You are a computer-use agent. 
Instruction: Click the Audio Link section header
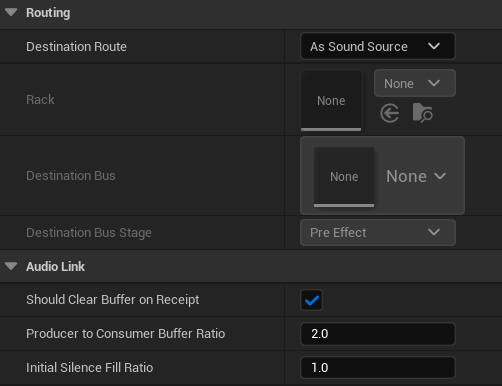click(55, 267)
